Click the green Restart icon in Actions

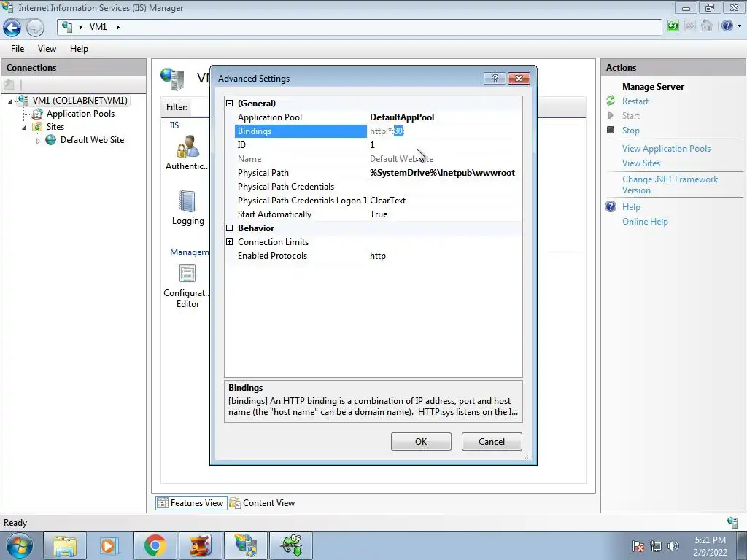pyautogui.click(x=611, y=101)
